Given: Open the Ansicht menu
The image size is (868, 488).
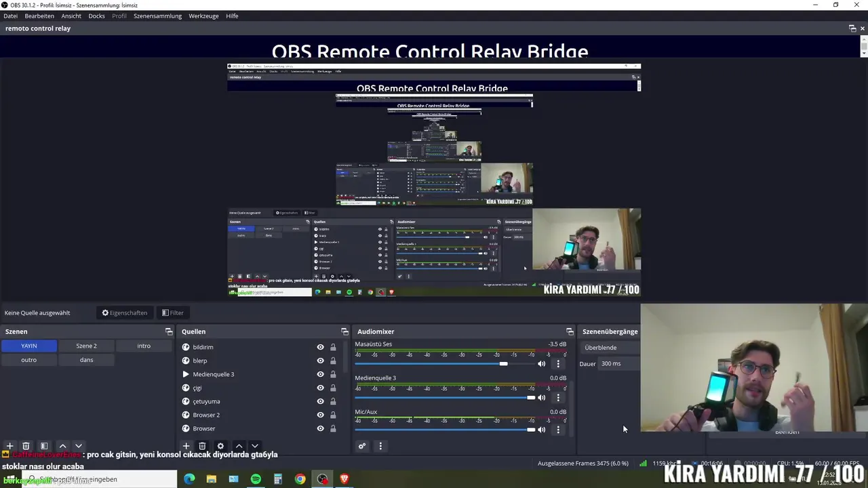Looking at the screenshot, I should [x=71, y=16].
